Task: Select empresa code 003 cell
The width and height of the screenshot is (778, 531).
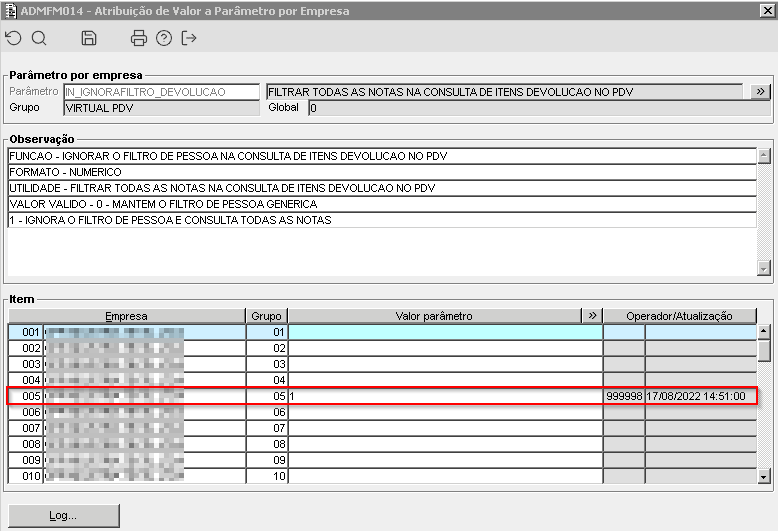Action: pos(26,364)
